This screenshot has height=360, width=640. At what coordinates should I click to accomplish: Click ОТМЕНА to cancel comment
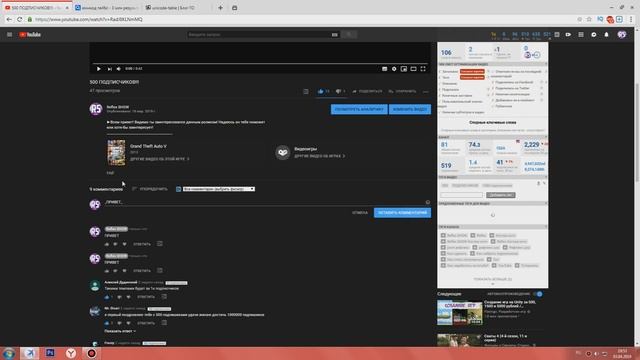coord(360,213)
